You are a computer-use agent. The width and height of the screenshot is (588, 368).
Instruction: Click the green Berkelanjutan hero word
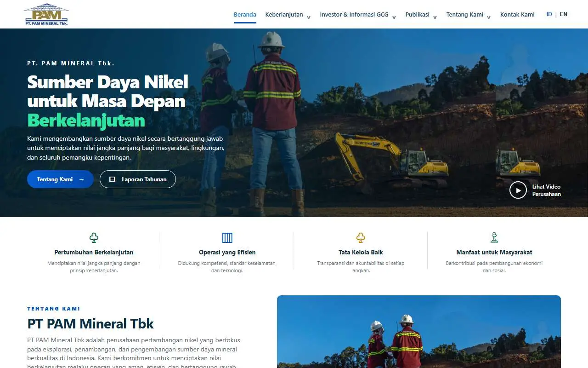(x=86, y=120)
